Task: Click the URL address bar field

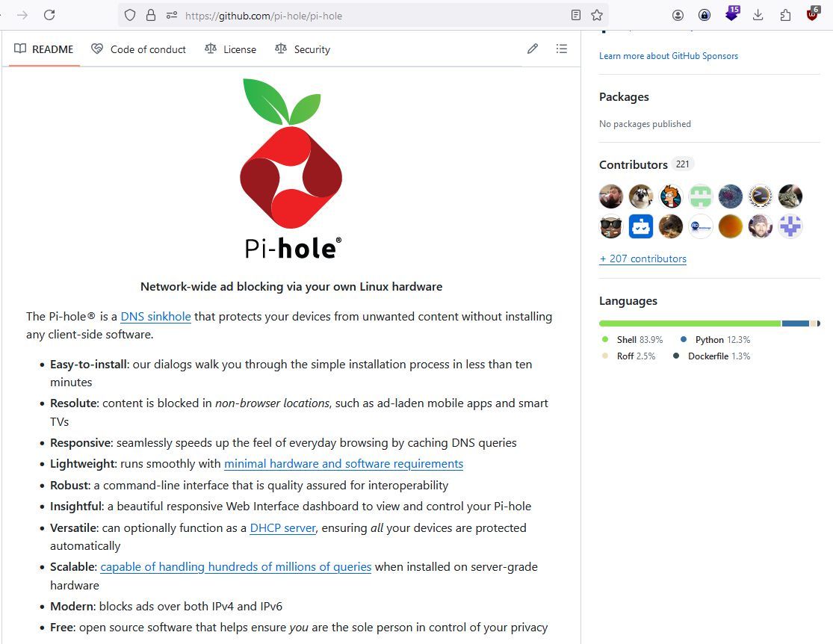Action: [374, 15]
